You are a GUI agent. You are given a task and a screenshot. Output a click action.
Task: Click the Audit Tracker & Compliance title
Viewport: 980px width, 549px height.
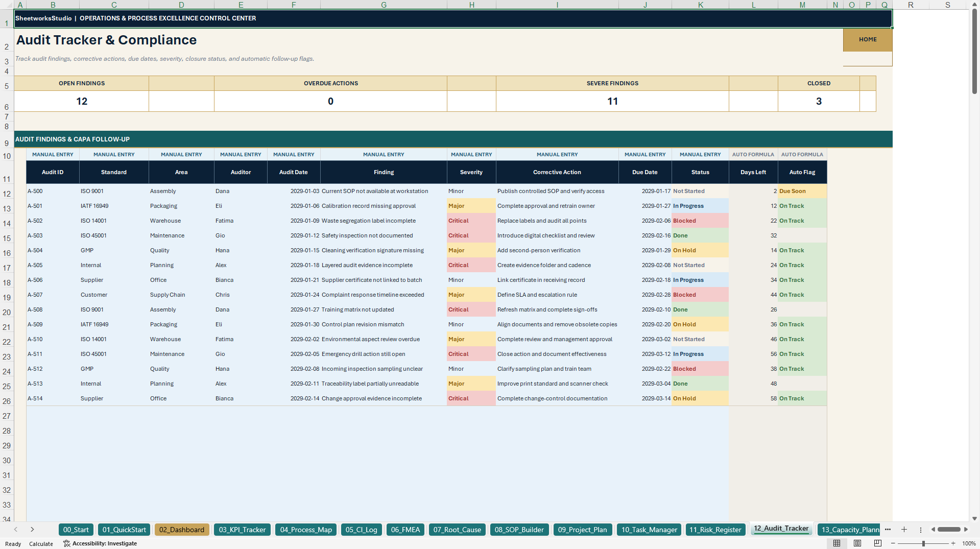coord(107,40)
